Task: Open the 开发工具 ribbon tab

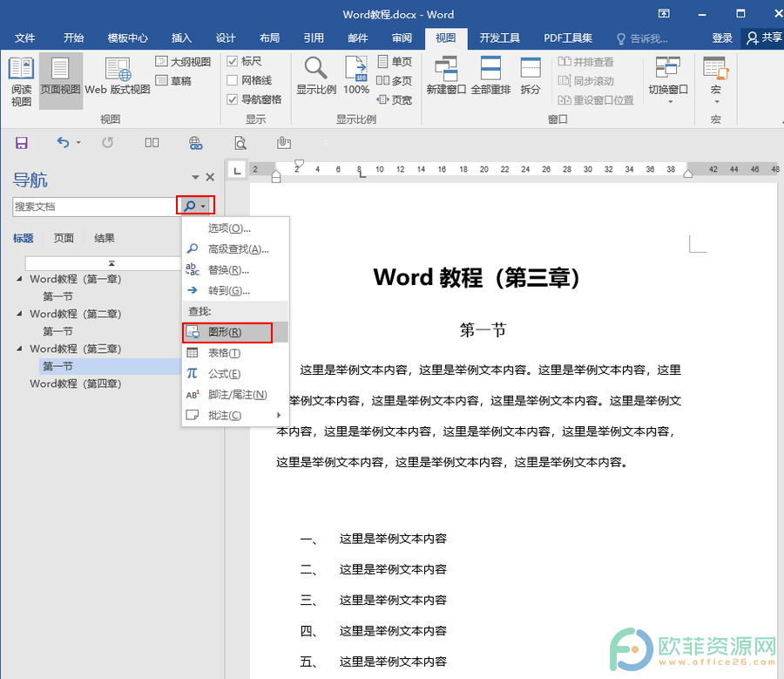Action: coord(499,38)
